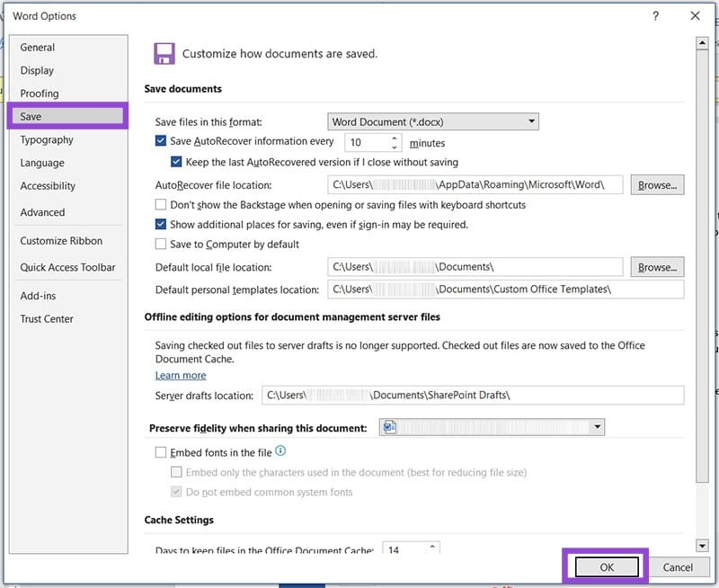Enable Embed fonts in the file

[161, 452]
